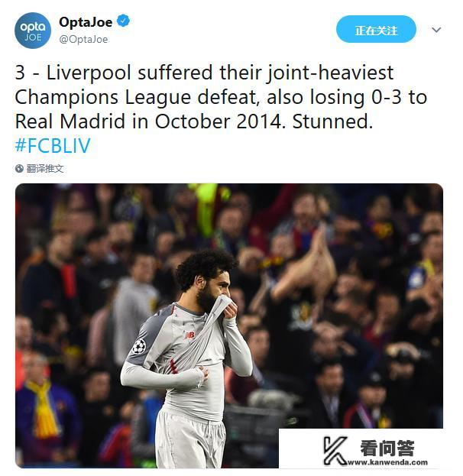Image resolution: width=463 pixels, height=476 pixels.
Task: Expand the tweet options chevron
Action: click(x=436, y=30)
